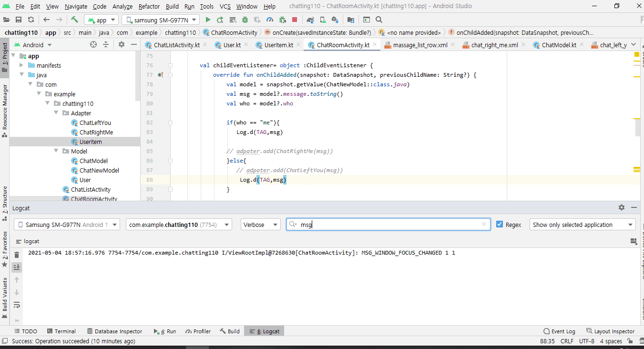Open the Verbose log level dropdown
Viewport: 644px width, 349px height.
[260, 225]
